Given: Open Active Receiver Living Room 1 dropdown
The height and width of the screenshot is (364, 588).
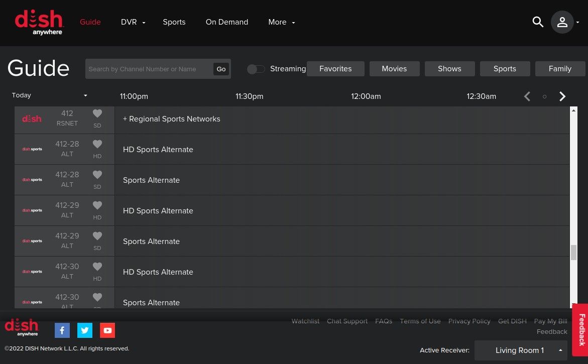Looking at the screenshot, I should coord(521,350).
